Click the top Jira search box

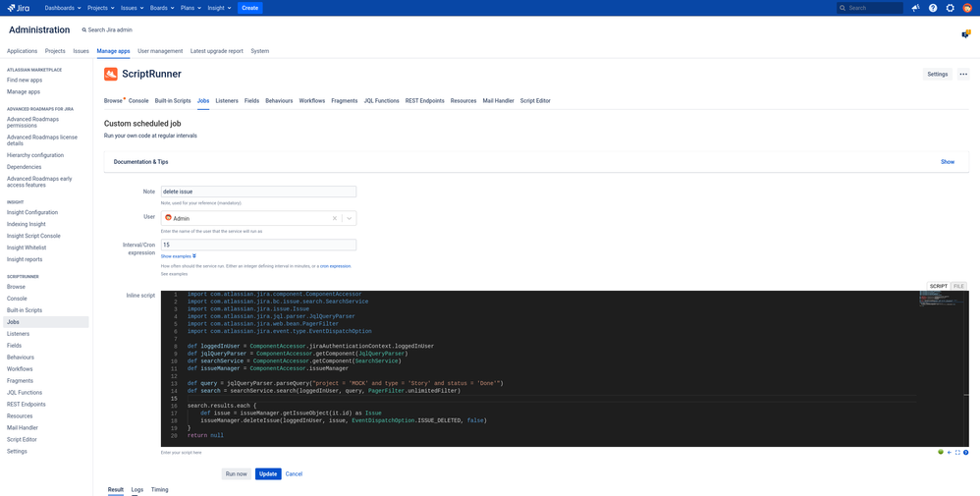click(870, 8)
